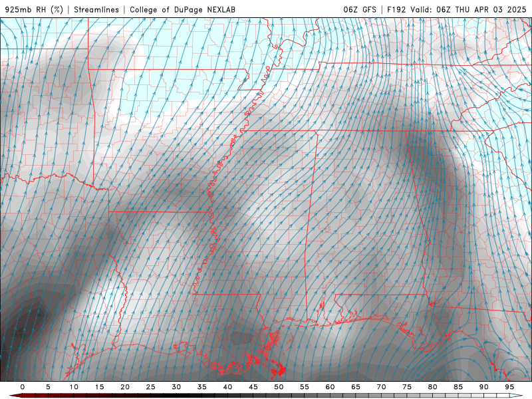532x399 pixels.
Task: Click the colorbar label "35"
Action: pyautogui.click(x=202, y=387)
